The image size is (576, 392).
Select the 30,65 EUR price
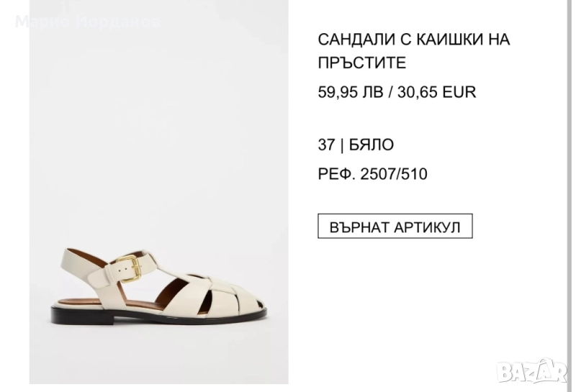click(437, 92)
